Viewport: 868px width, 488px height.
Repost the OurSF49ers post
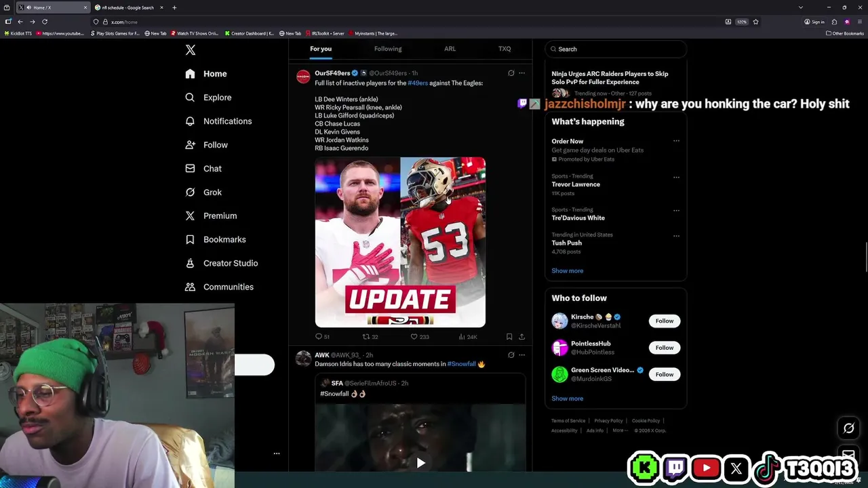point(370,337)
